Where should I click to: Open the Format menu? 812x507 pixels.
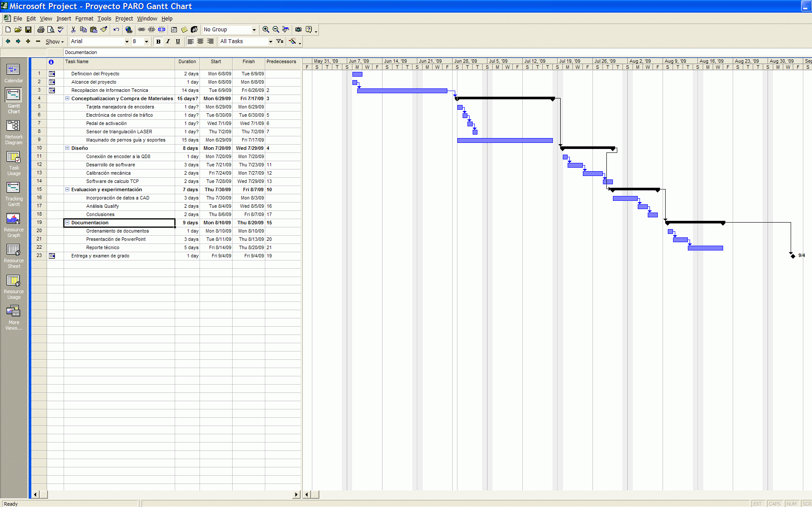pyautogui.click(x=84, y=18)
